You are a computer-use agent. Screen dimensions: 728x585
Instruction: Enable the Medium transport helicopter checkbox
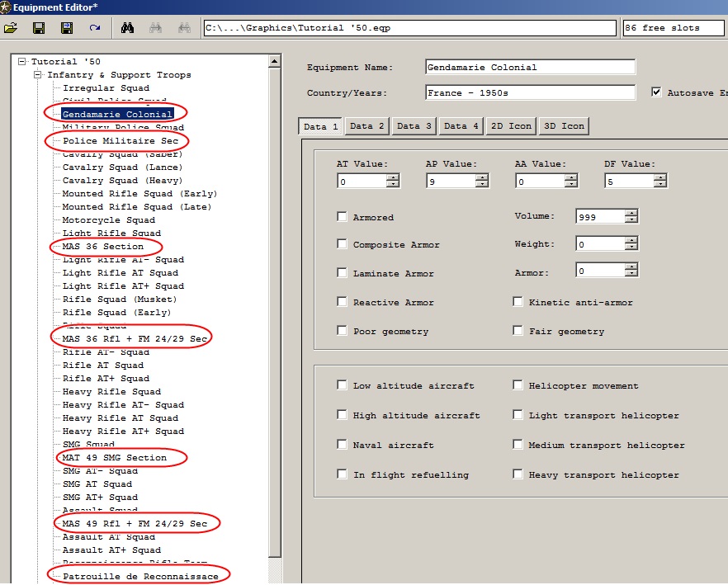coord(518,445)
